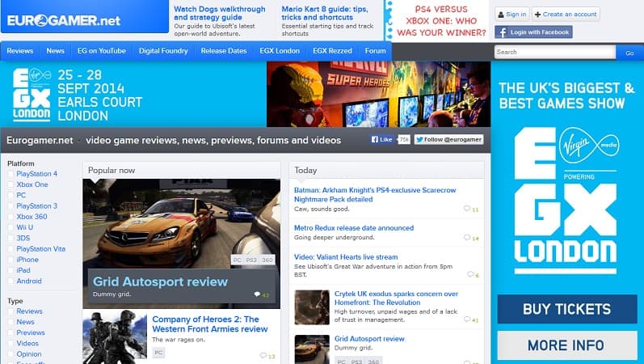Screen dimensions: 644x364
Task: Click the Facebook Like button
Action: (x=382, y=139)
